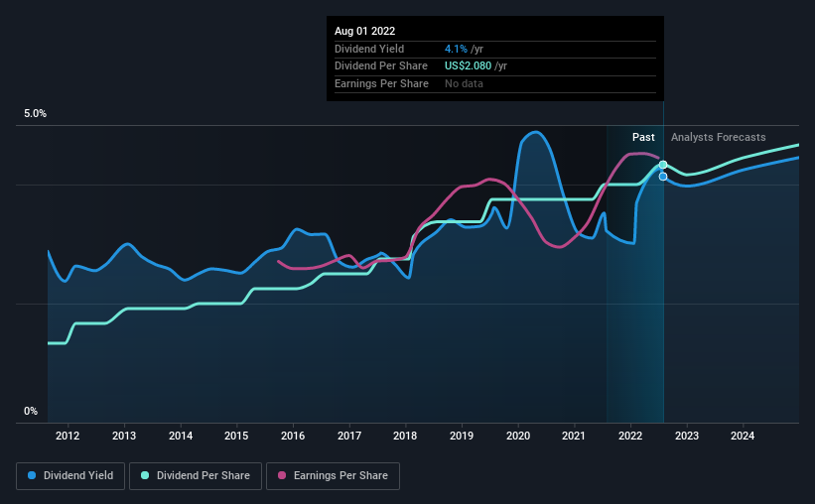
Task: Click the 2024 x-axis label
Action: pyautogui.click(x=743, y=436)
